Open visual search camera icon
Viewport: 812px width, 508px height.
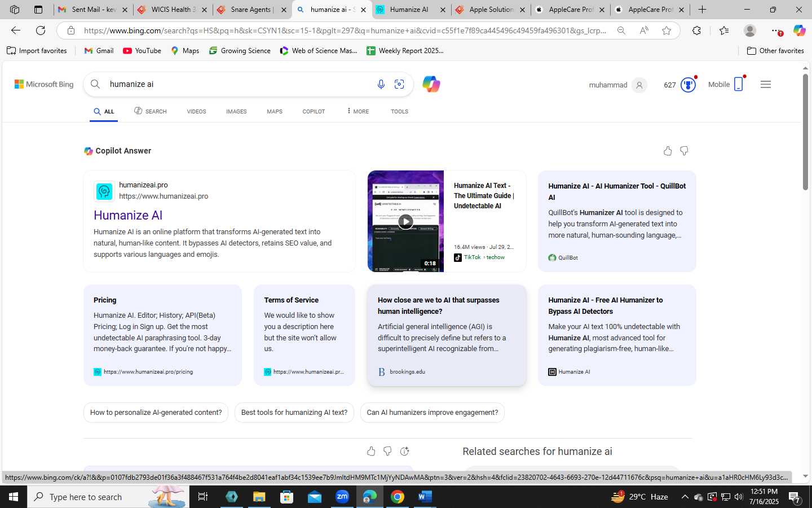coord(399,84)
